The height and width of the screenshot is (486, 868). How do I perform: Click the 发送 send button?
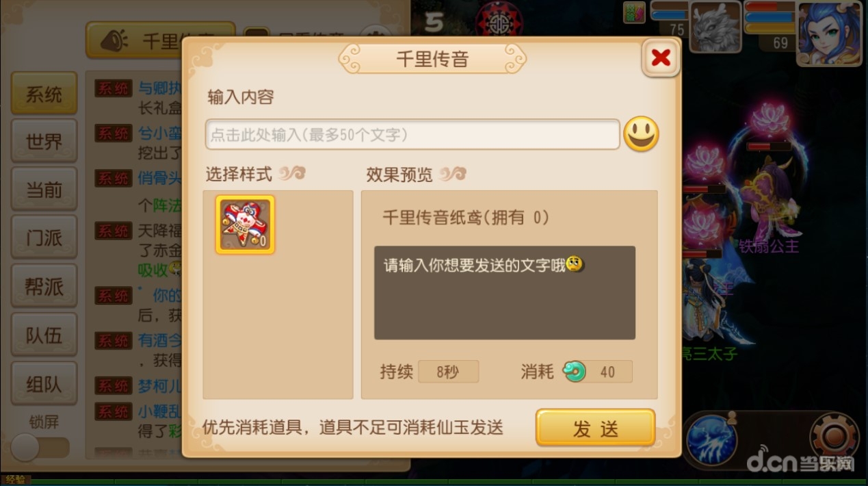click(595, 428)
